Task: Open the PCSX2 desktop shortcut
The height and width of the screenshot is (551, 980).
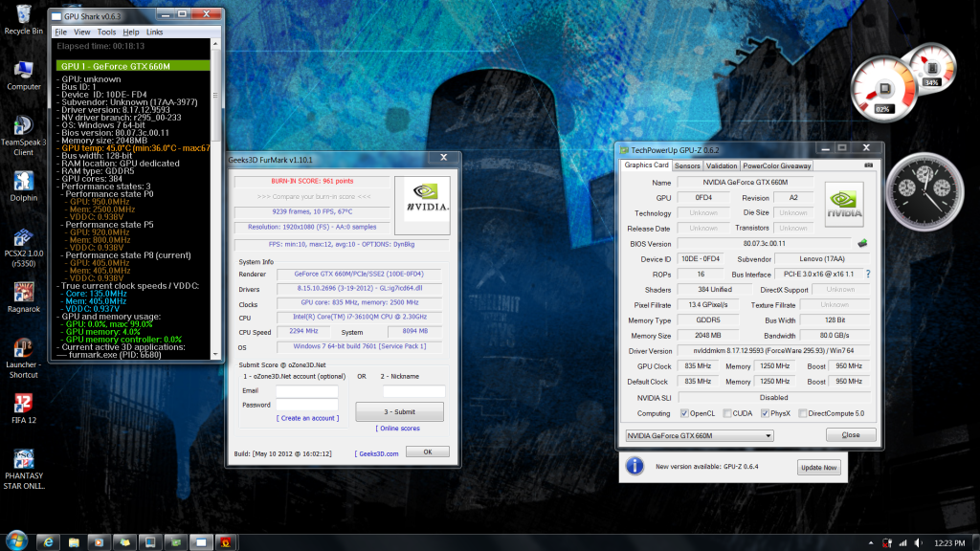Action: click(x=24, y=239)
